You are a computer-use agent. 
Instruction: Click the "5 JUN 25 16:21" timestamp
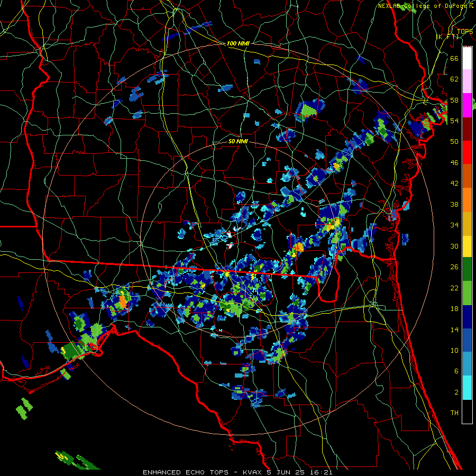pyautogui.click(x=300, y=472)
